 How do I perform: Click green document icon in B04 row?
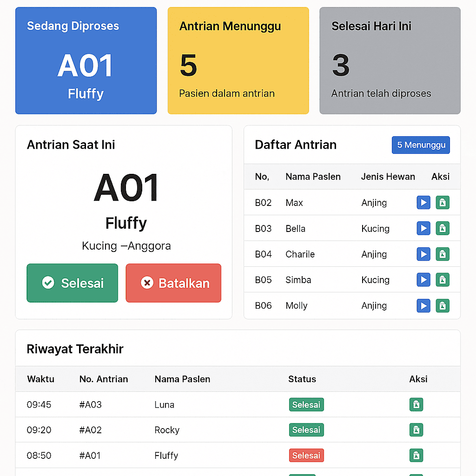pos(443,254)
